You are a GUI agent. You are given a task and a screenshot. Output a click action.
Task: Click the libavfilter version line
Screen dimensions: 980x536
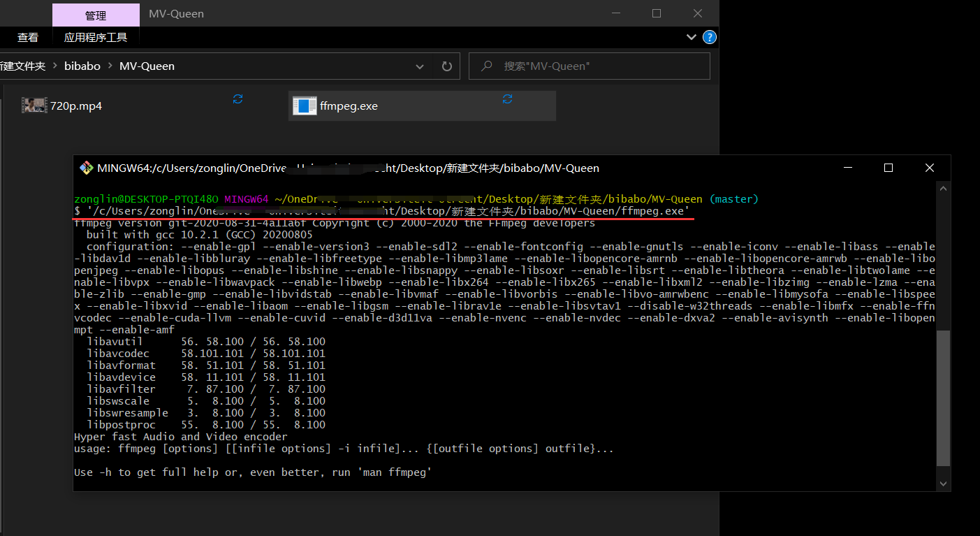click(x=206, y=389)
